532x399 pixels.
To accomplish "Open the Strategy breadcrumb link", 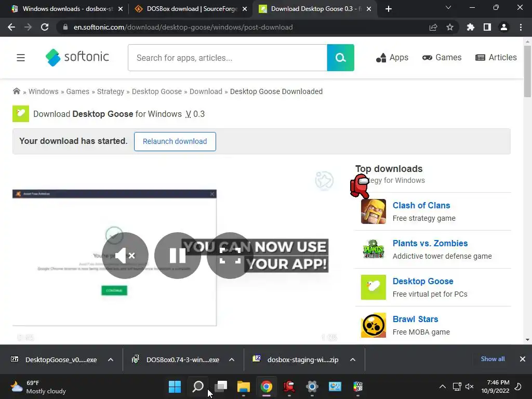I will click(111, 91).
